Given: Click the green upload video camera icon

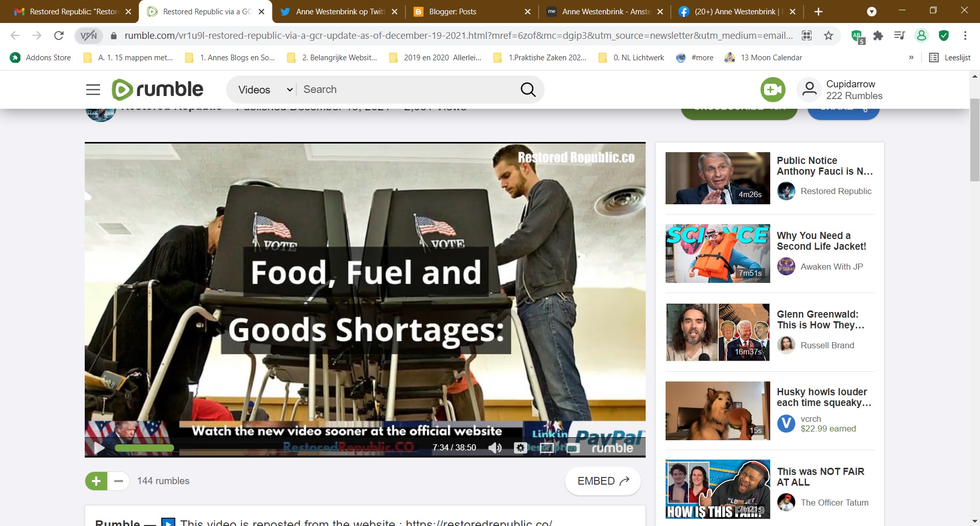Looking at the screenshot, I should coord(773,90).
